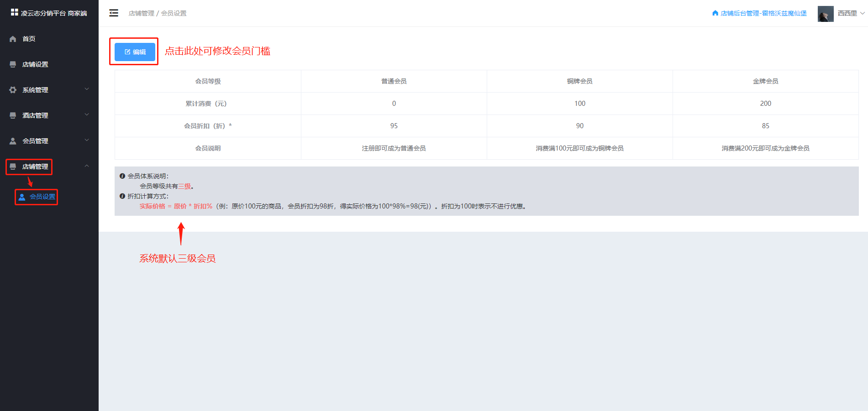Click the 金牌会员 column header

pyautogui.click(x=765, y=81)
